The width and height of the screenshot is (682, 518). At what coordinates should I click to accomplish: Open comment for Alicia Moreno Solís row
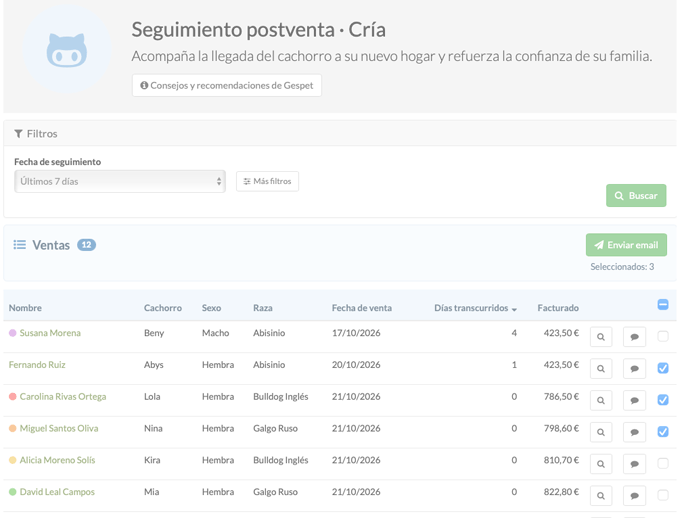click(634, 464)
